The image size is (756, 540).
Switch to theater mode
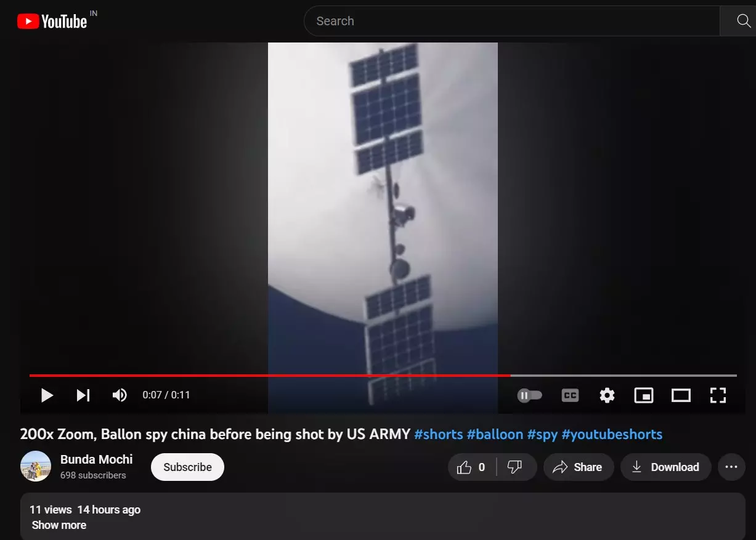[x=681, y=395]
